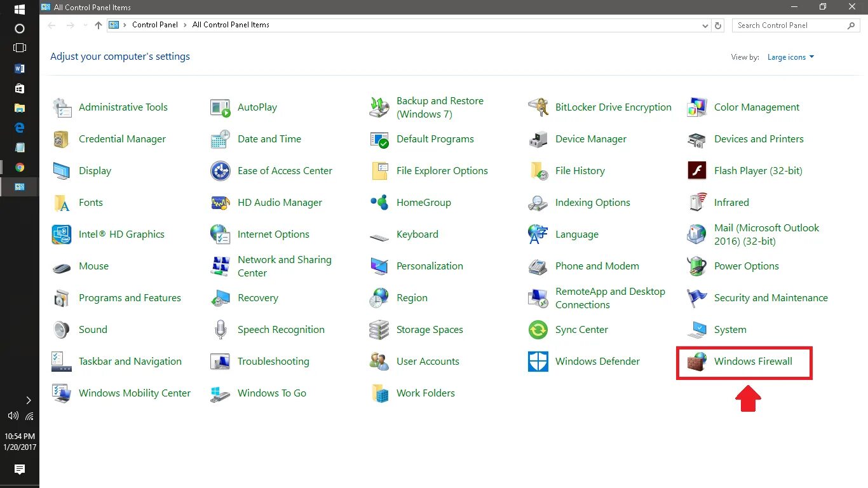Click the search magnifier icon
The width and height of the screenshot is (868, 488).
coord(851,25)
